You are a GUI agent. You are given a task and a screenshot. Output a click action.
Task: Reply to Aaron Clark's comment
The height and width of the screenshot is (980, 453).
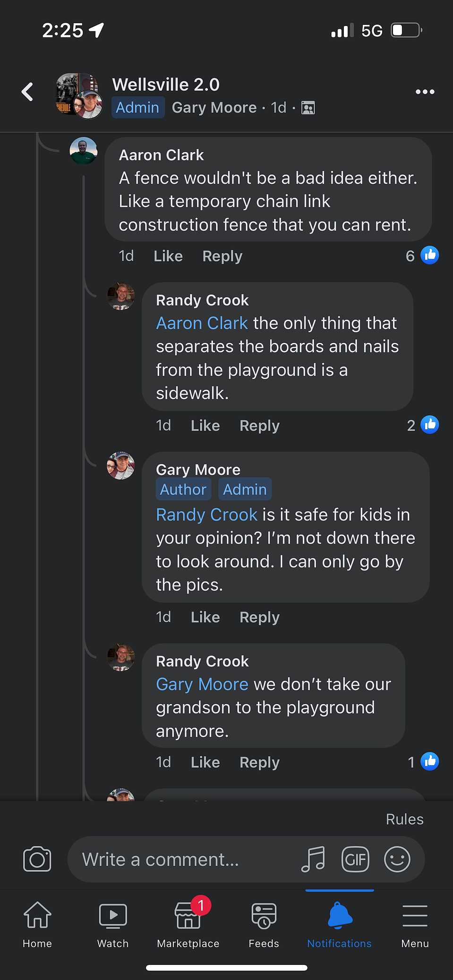(x=222, y=256)
